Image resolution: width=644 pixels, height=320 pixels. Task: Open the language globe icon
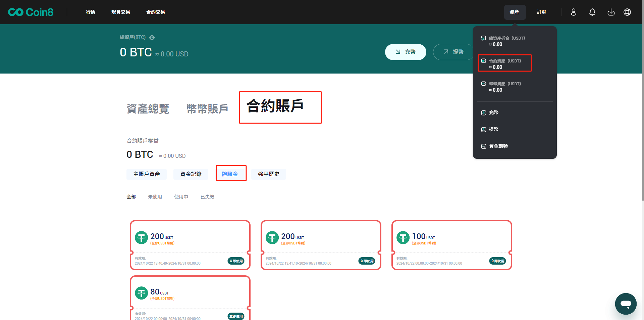[x=627, y=12]
